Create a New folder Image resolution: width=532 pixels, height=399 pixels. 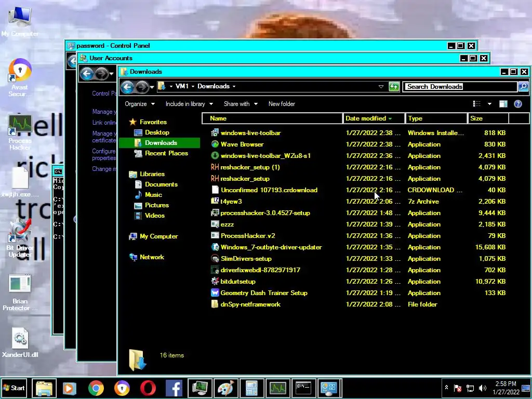click(282, 104)
